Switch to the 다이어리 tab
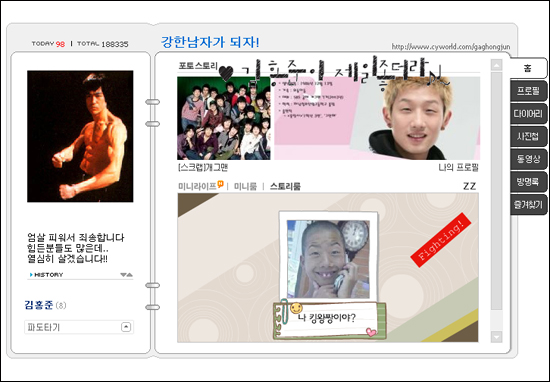The height and width of the screenshot is (382, 550). click(528, 114)
